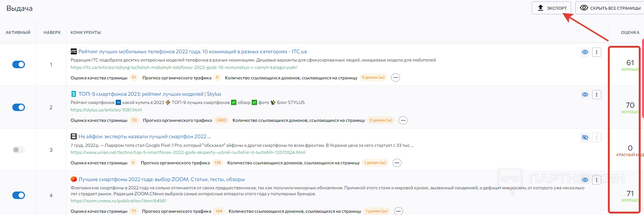Click position number 3 in Наверх column
Image resolution: width=644 pixels, height=215 pixels.
click(51, 150)
